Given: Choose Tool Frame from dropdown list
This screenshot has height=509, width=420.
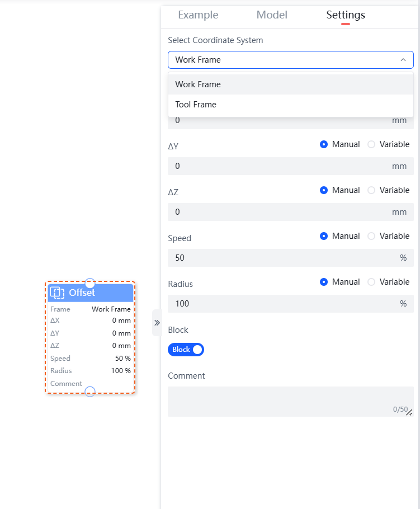Looking at the screenshot, I should (196, 105).
